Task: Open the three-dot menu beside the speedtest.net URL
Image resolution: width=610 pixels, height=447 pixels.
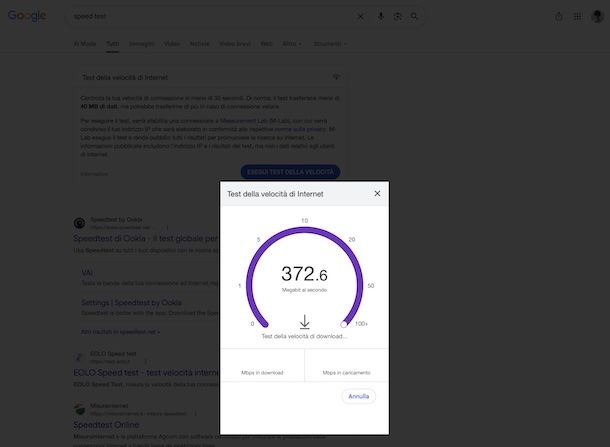Action: (167, 227)
